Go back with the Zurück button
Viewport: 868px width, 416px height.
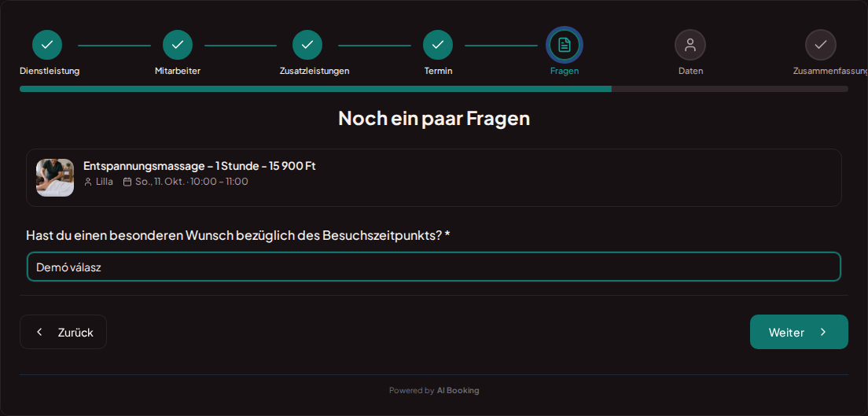tap(63, 332)
